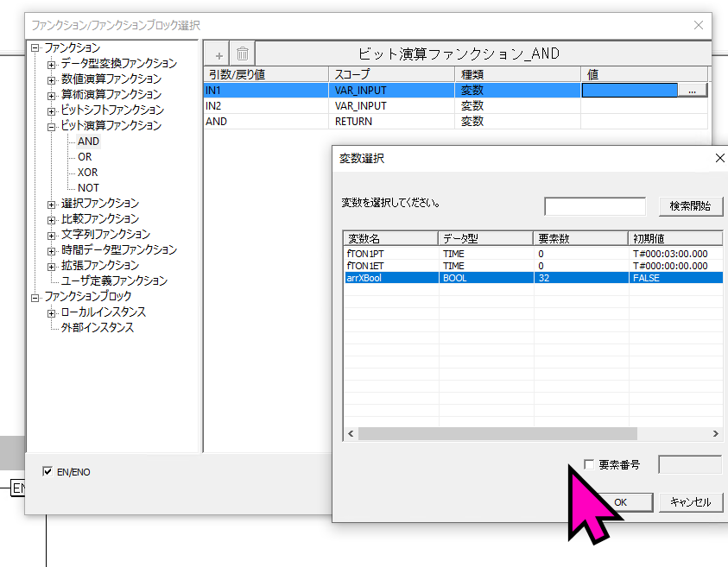Toggle the EN/ENO checkbox
The image size is (728, 567).
[x=47, y=471]
